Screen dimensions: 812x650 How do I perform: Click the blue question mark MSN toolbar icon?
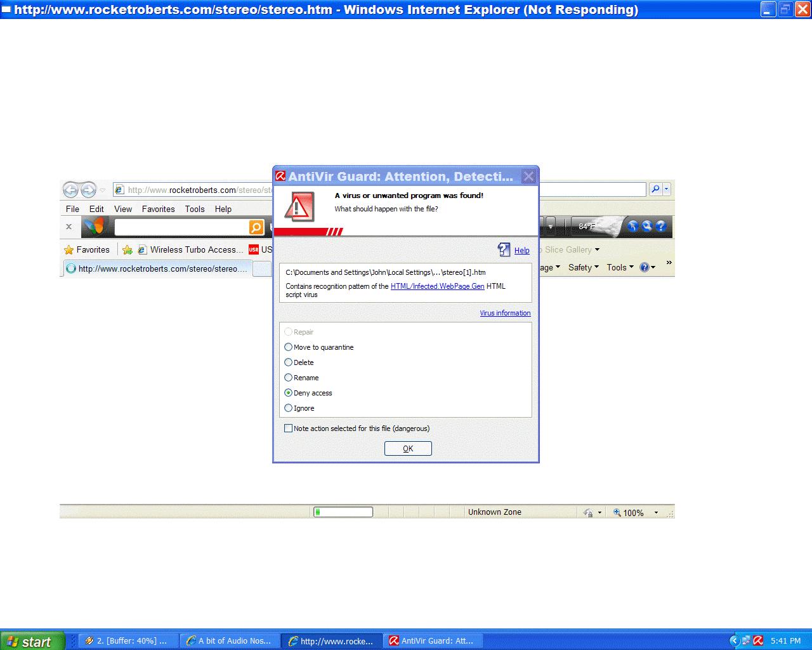[x=660, y=226]
